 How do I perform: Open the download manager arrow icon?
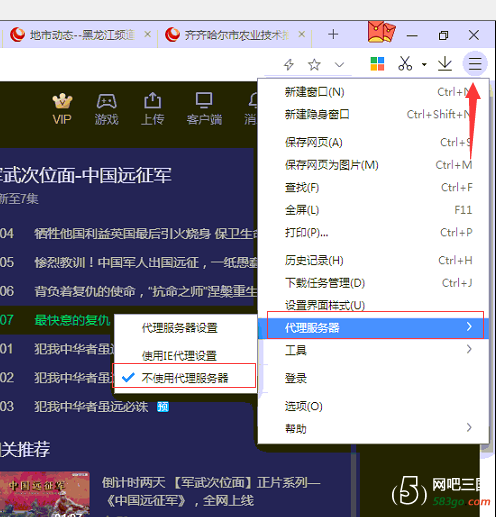point(445,63)
